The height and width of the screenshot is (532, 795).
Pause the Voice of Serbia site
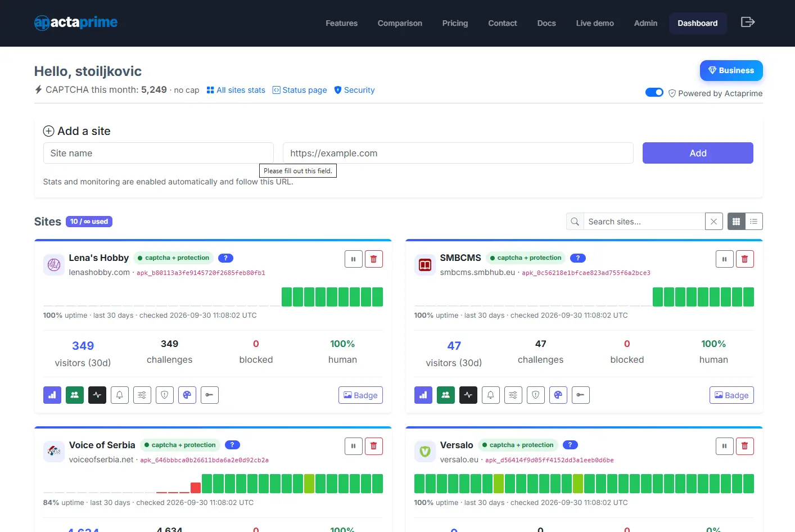pyautogui.click(x=354, y=447)
